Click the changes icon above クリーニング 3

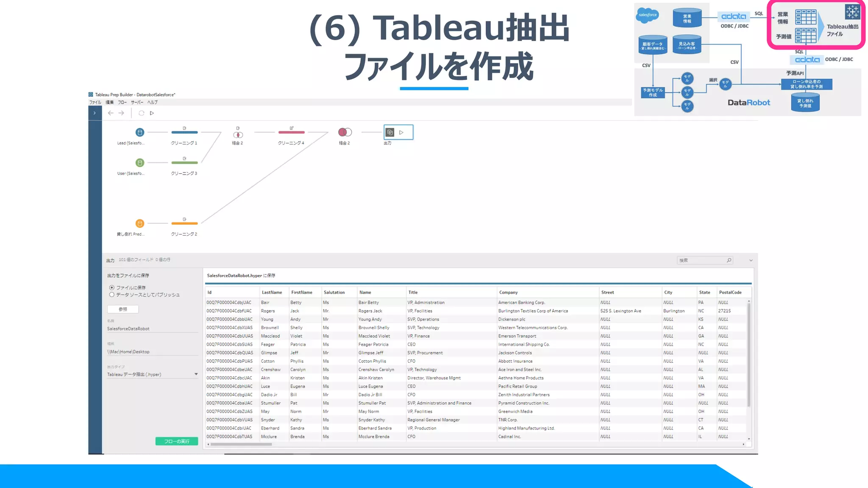(184, 158)
